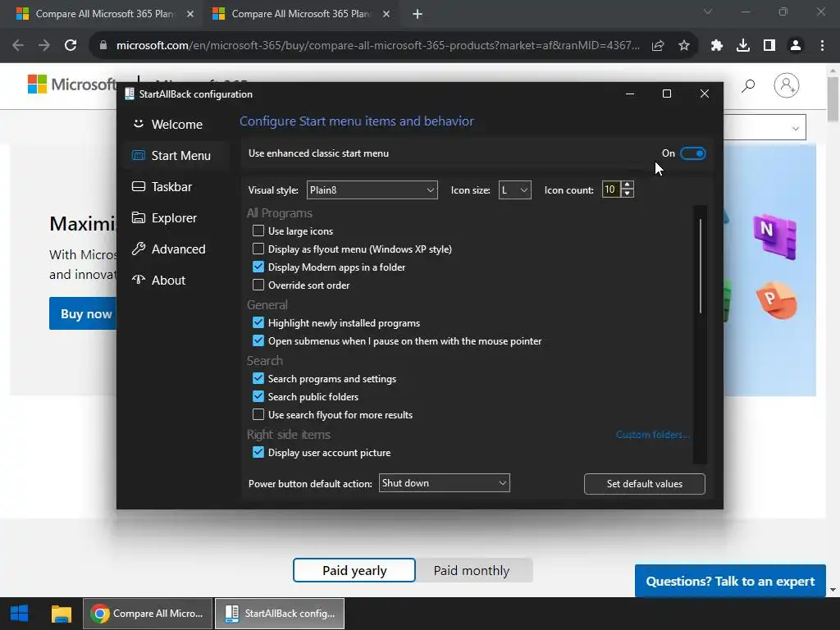The image size is (840, 630).
Task: Toggle Chrome side panel icon
Action: tap(769, 46)
